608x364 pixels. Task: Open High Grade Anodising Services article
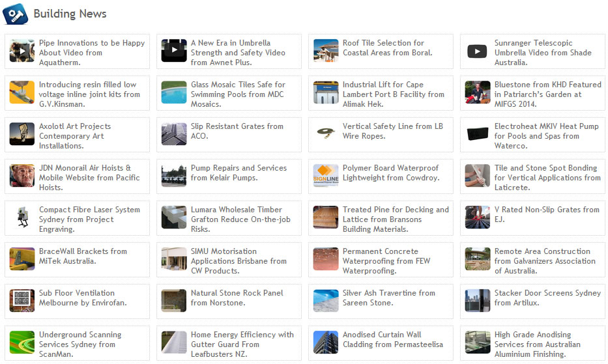538,344
